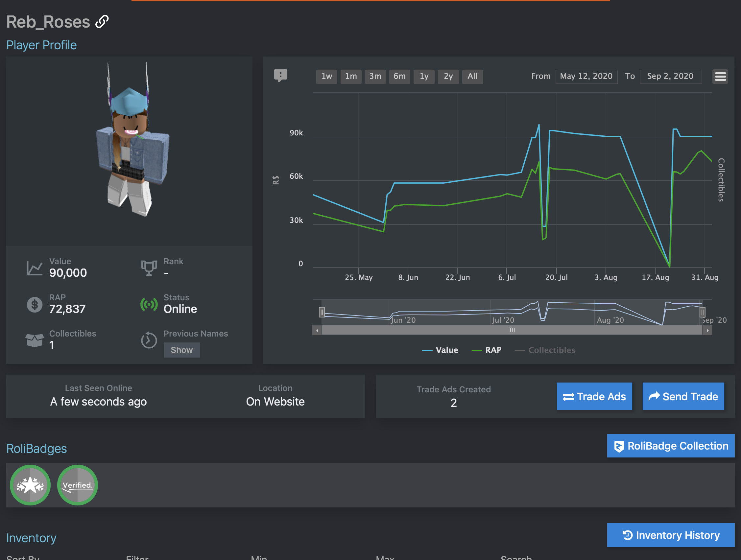Open the To date dropdown

(670, 75)
